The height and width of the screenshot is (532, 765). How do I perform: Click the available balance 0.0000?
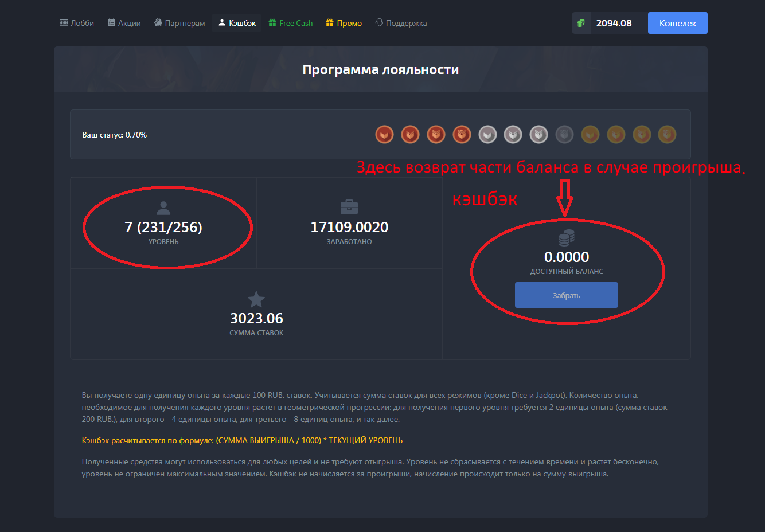coord(567,257)
